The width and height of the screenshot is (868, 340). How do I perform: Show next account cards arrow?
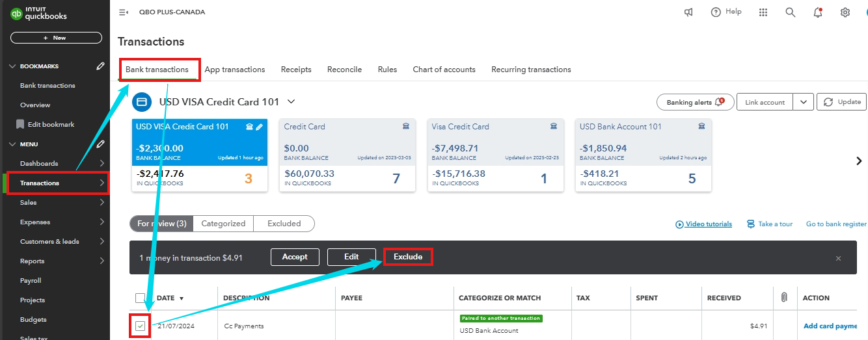pos(859,161)
